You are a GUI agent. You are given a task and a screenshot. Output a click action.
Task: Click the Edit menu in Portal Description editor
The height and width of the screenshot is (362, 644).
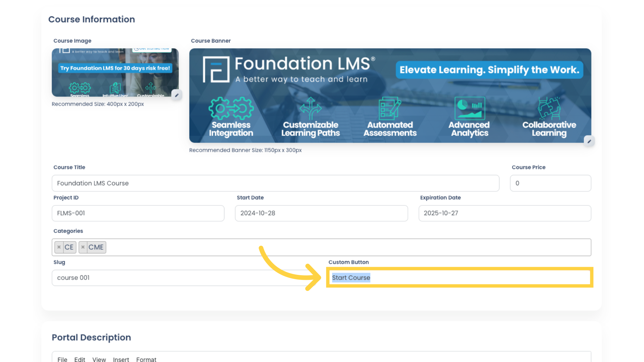(79, 359)
